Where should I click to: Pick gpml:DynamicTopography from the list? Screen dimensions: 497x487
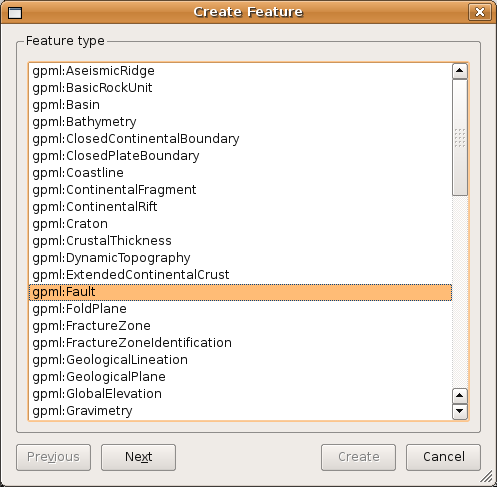(x=240, y=258)
